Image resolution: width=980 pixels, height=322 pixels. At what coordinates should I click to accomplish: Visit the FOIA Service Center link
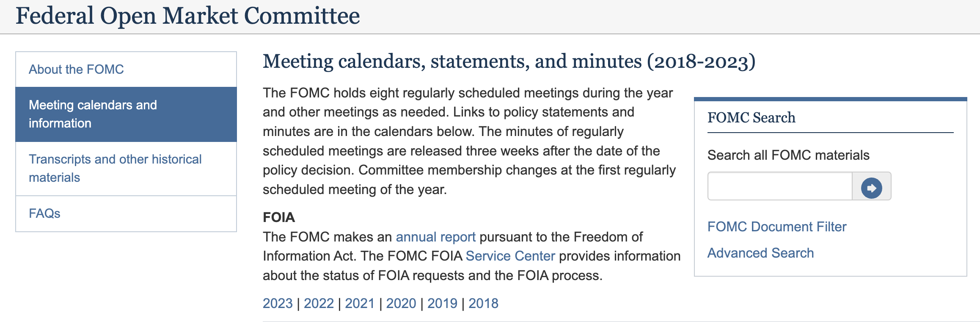coord(510,256)
